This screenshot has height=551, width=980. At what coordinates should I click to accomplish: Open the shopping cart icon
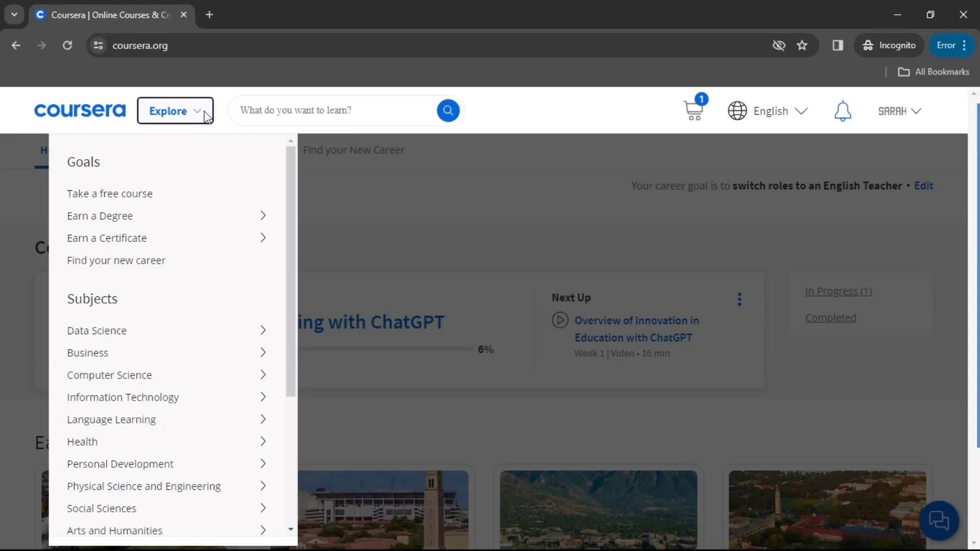click(x=693, y=110)
